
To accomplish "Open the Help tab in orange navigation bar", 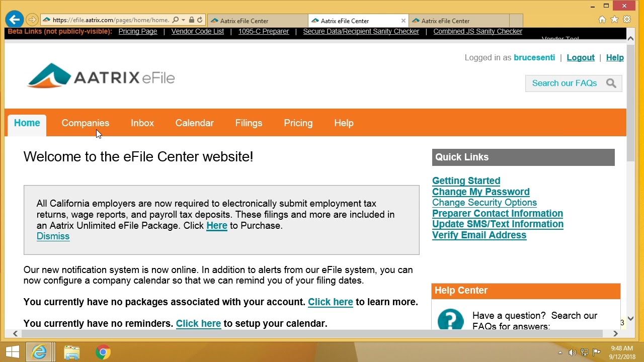I will [344, 123].
